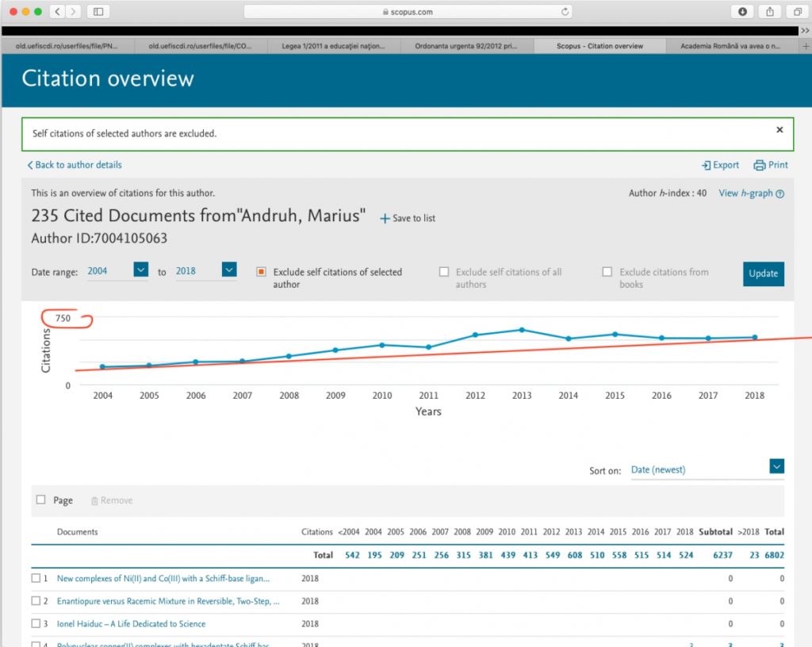This screenshot has width=812, height=647.
Task: Expand the Sort on Date (newest) dropdown
Action: coord(776,466)
